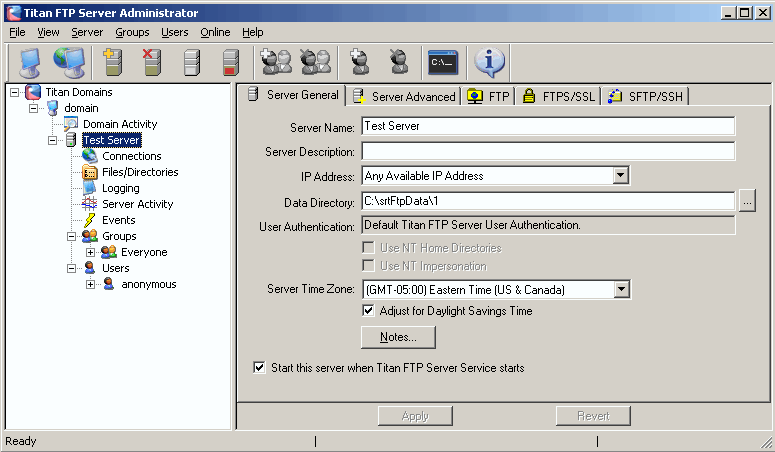Image resolution: width=775 pixels, height=452 pixels.
Task: Click the start server toolbar icon
Action: [x=192, y=62]
